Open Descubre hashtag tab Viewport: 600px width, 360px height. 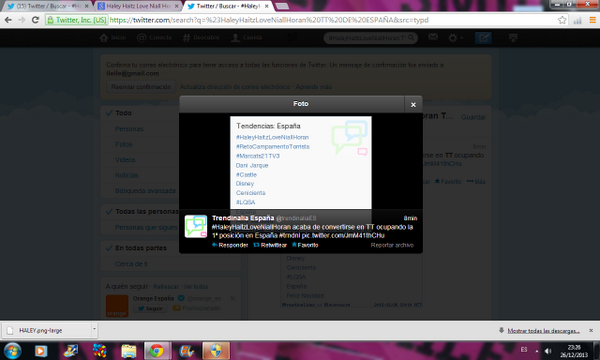(201, 37)
